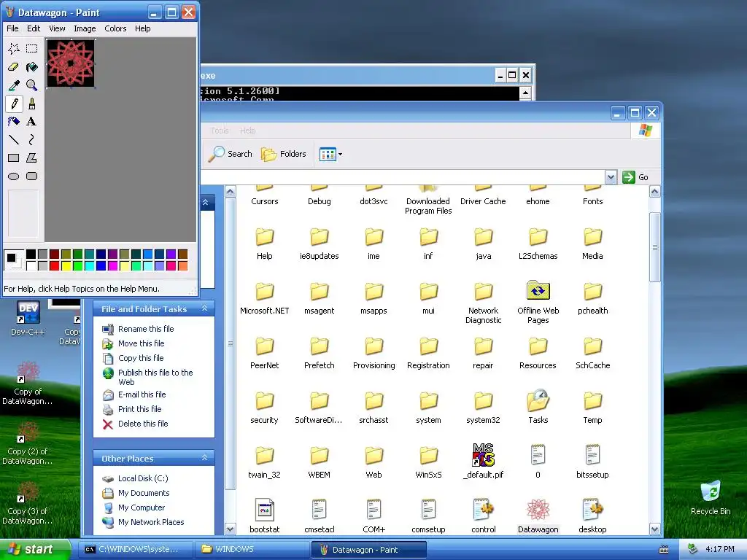Select the Brush tool in Paint

point(32,104)
